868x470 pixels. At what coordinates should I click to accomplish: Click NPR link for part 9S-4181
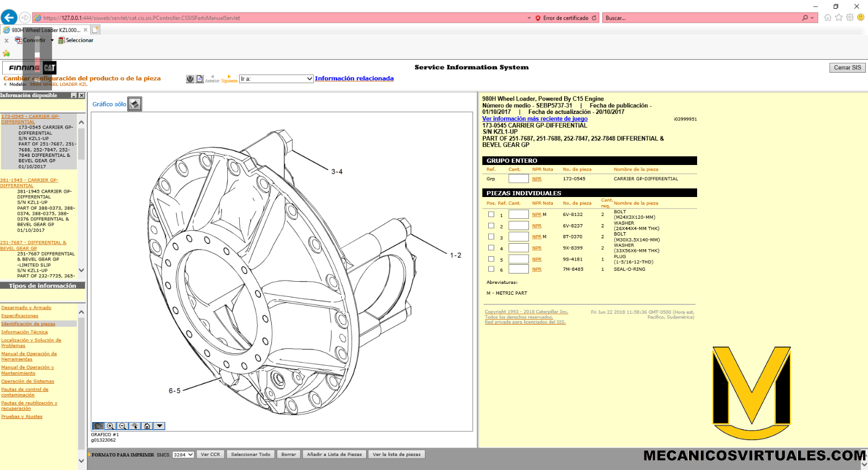pos(537,259)
